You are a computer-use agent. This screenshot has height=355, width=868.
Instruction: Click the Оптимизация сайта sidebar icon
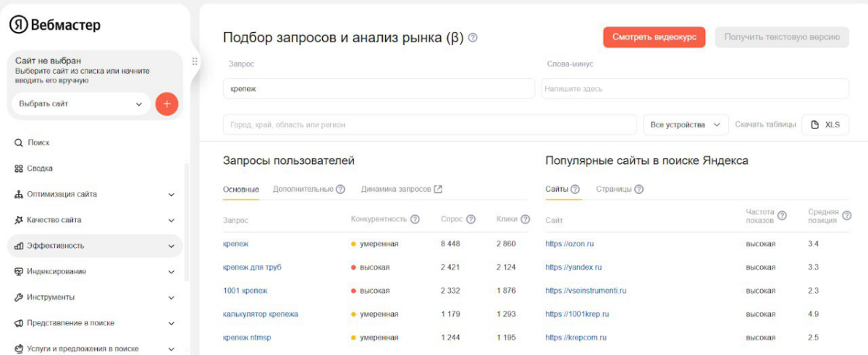point(18,194)
